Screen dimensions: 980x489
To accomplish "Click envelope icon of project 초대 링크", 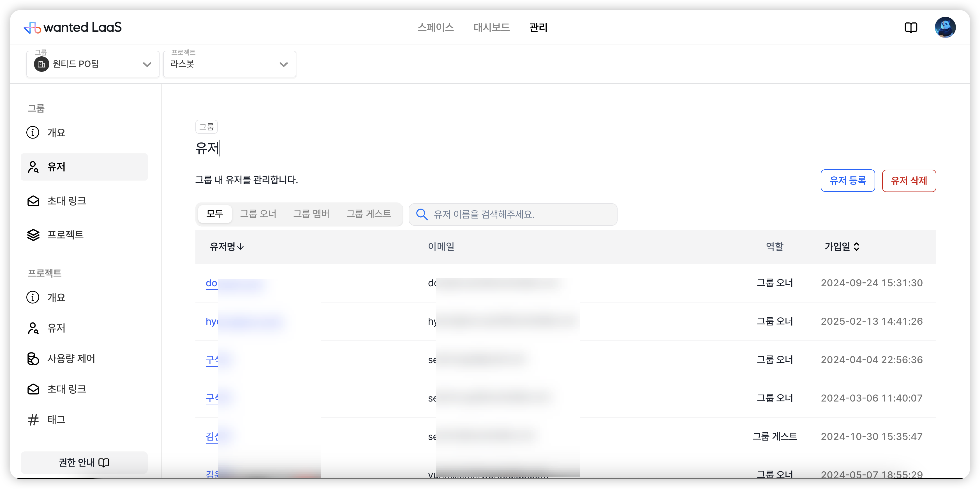I will tap(33, 389).
